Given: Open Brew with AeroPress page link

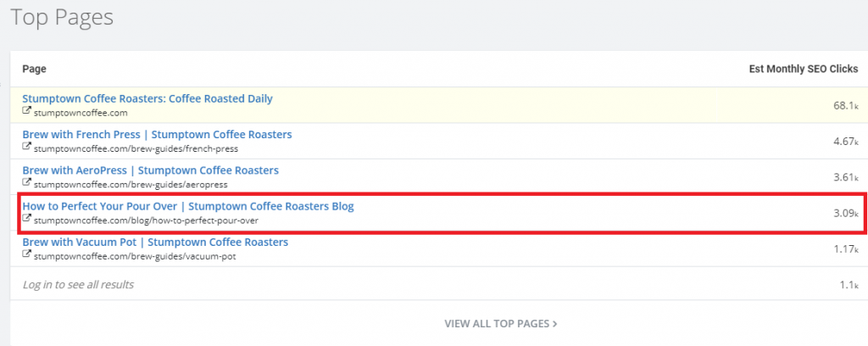Looking at the screenshot, I should click(151, 170).
